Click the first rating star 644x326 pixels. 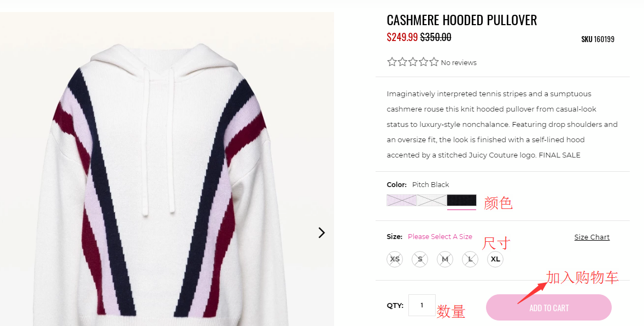392,62
